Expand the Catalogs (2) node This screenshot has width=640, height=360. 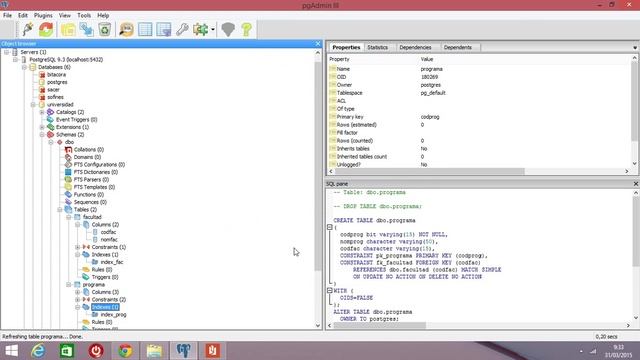42,112
